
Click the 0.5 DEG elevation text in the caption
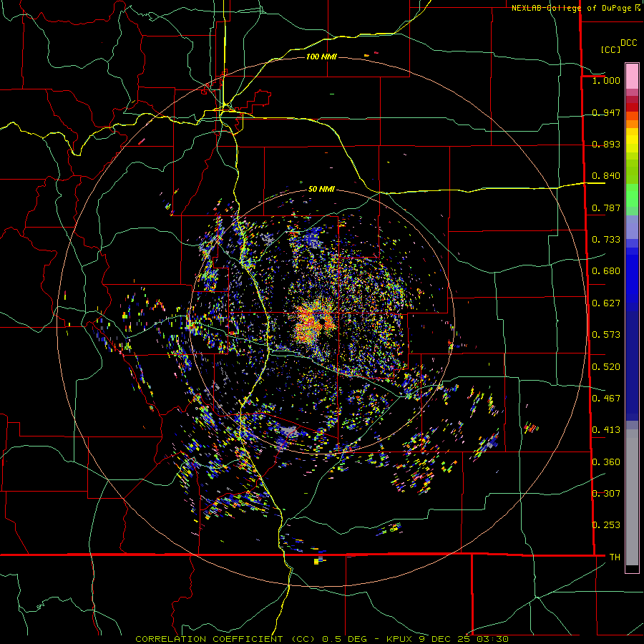345,639
